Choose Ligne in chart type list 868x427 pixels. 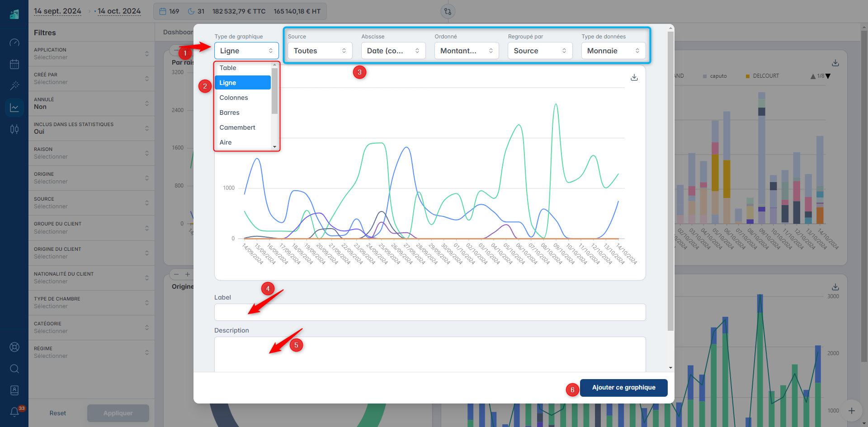[243, 83]
